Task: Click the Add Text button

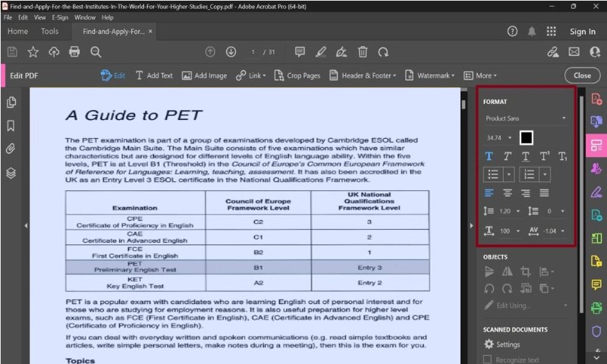Action: [x=154, y=75]
